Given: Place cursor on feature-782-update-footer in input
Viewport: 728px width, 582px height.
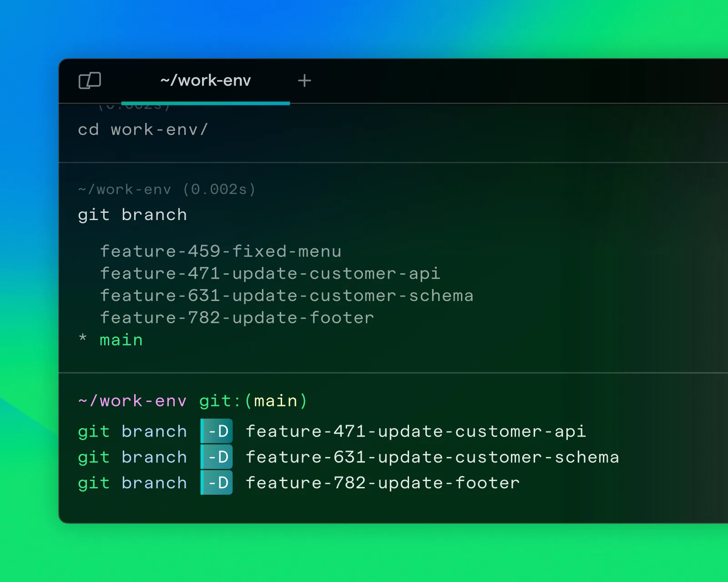Looking at the screenshot, I should (382, 483).
